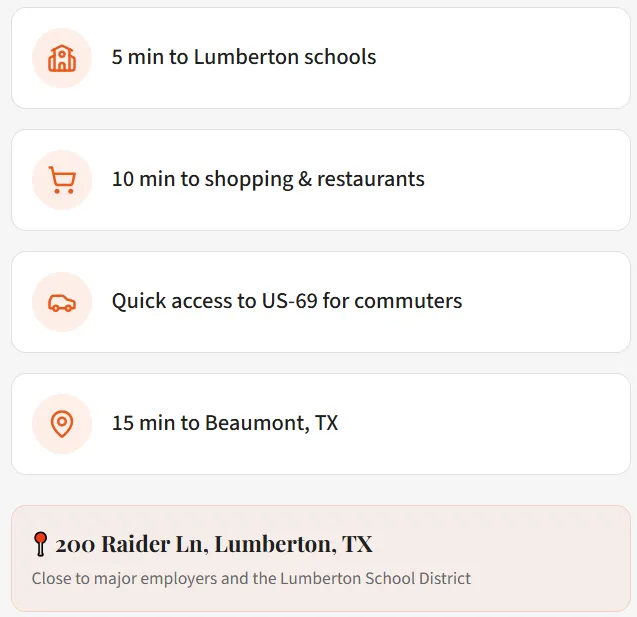
Task: Click the red pushpin beside the address
Action: tap(40, 543)
